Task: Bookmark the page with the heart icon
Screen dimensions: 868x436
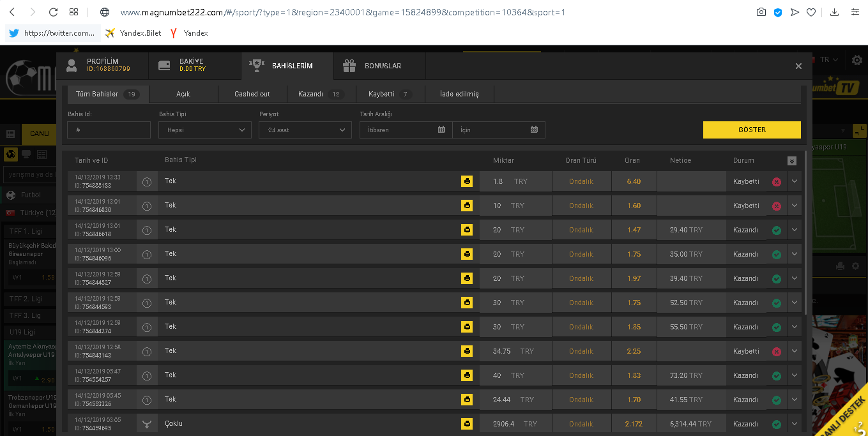Action: [811, 12]
